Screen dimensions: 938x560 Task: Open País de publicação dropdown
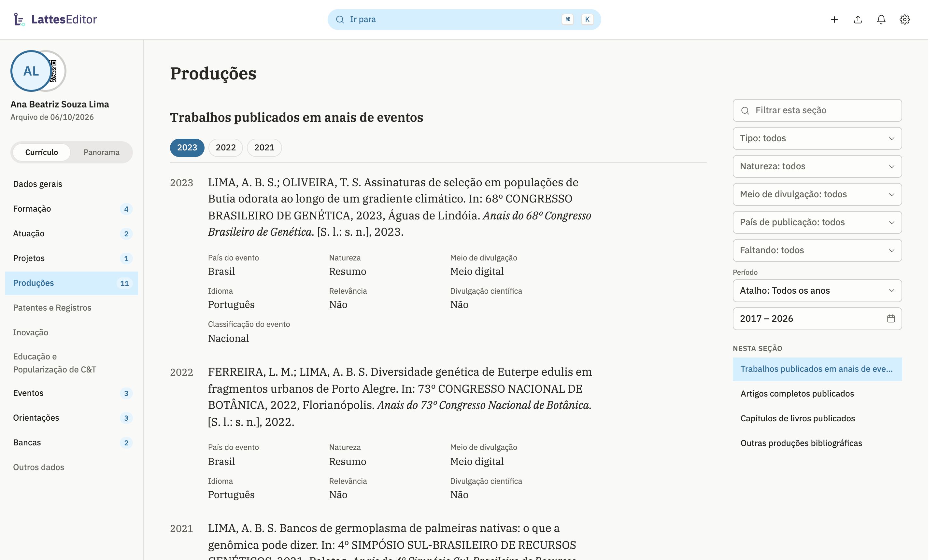click(x=817, y=222)
